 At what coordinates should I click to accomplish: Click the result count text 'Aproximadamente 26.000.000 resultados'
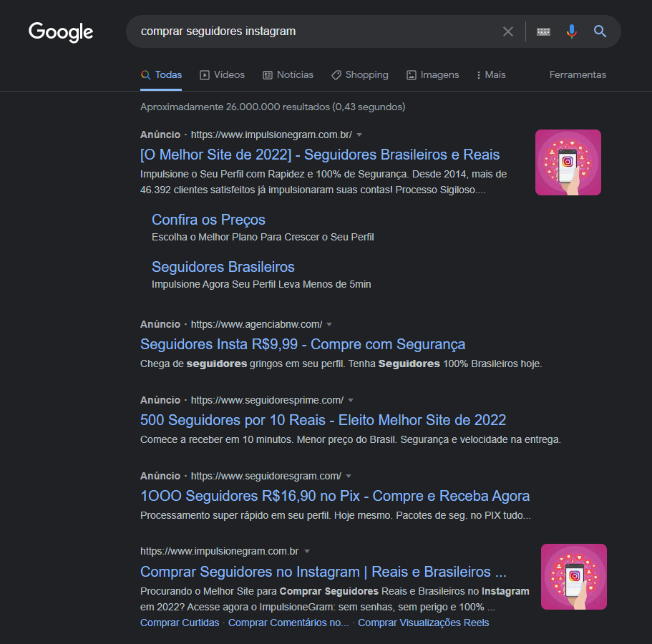click(235, 107)
